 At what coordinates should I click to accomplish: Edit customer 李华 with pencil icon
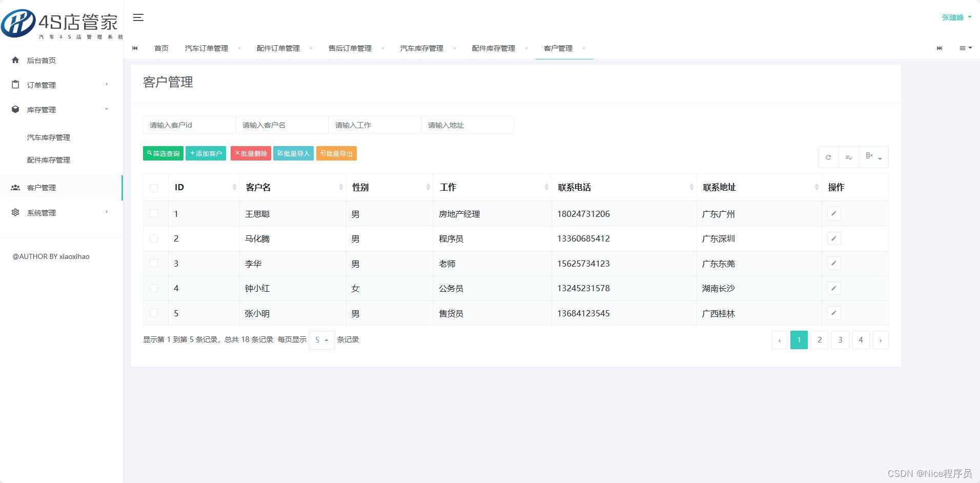pyautogui.click(x=834, y=263)
